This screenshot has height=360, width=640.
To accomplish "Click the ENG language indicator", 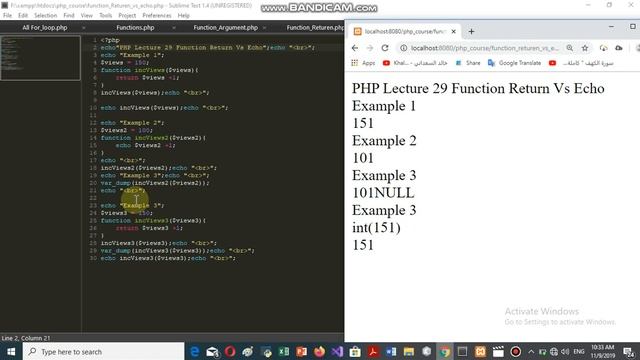I will 579,351.
